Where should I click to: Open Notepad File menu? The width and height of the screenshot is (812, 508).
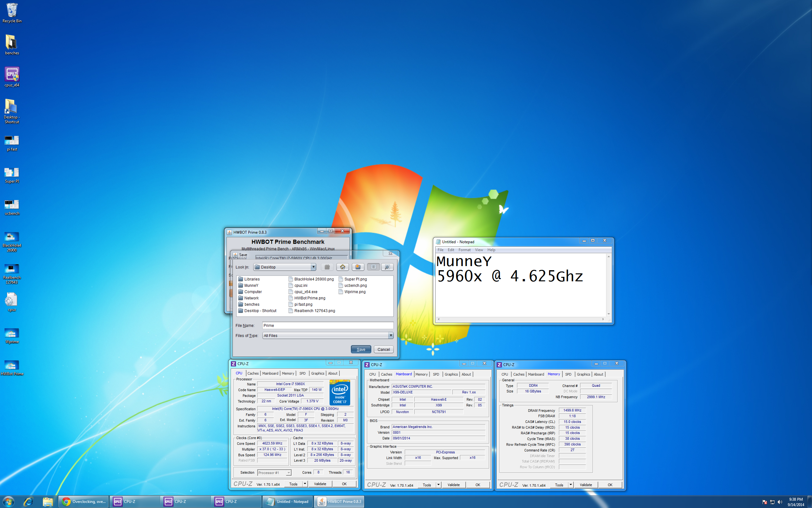click(440, 250)
